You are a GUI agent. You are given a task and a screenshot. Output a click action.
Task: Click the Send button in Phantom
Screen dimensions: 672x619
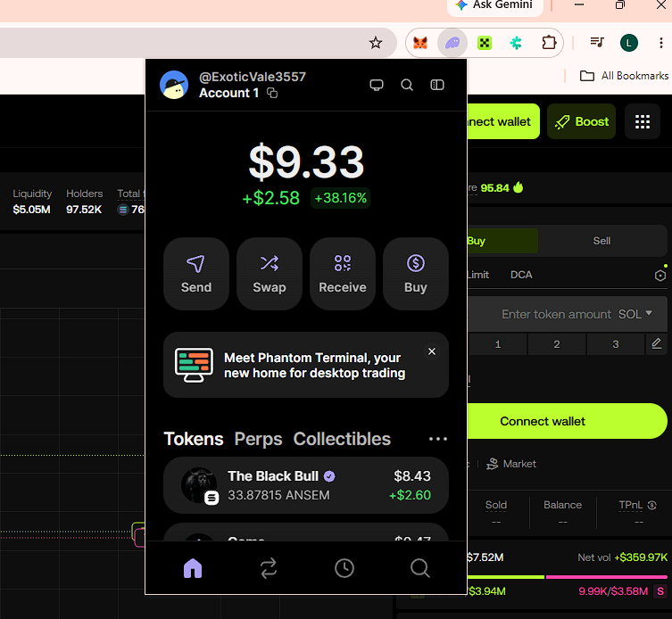[195, 274]
